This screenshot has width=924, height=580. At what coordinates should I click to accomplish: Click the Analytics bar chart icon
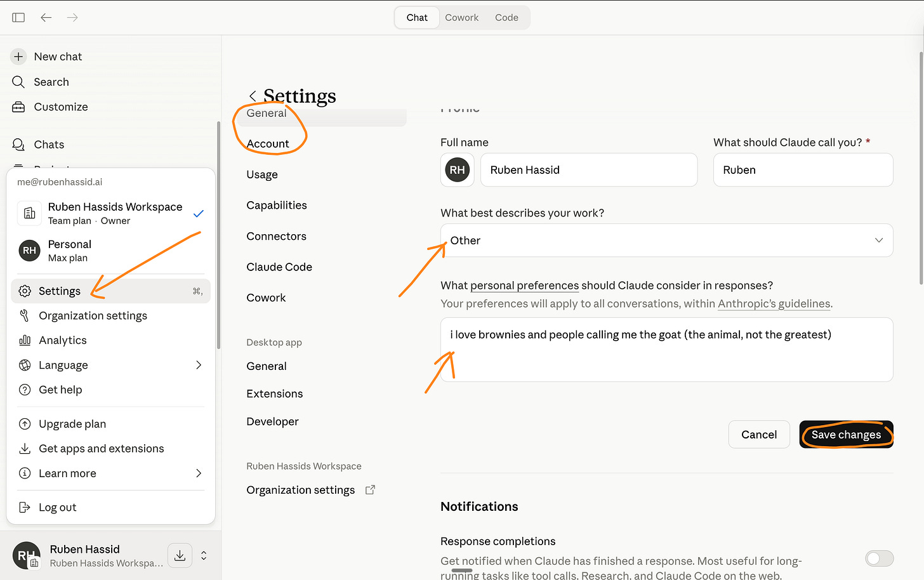click(x=25, y=340)
